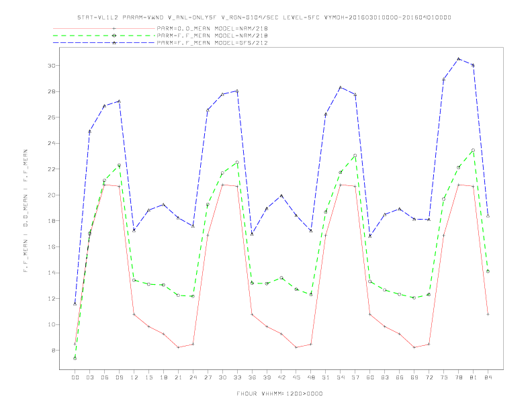Click y-axis tick label 22
The height and width of the screenshot is (411, 532).
click(x=51, y=169)
